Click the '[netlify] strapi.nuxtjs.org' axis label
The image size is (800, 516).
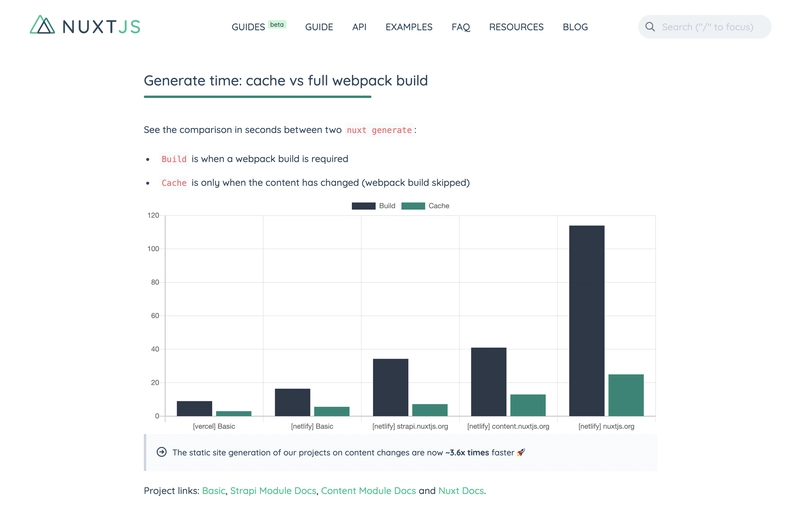tap(410, 426)
